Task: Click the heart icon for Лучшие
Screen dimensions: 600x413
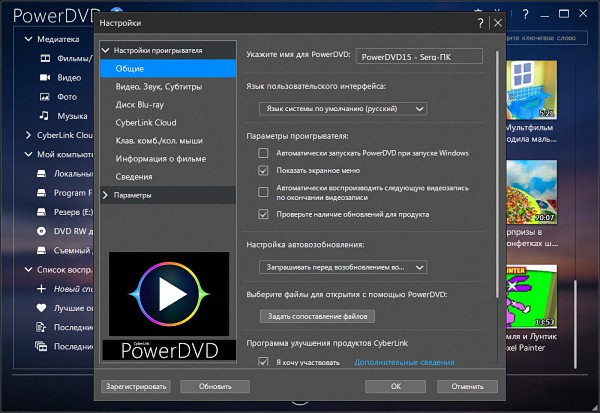Action: [x=41, y=308]
